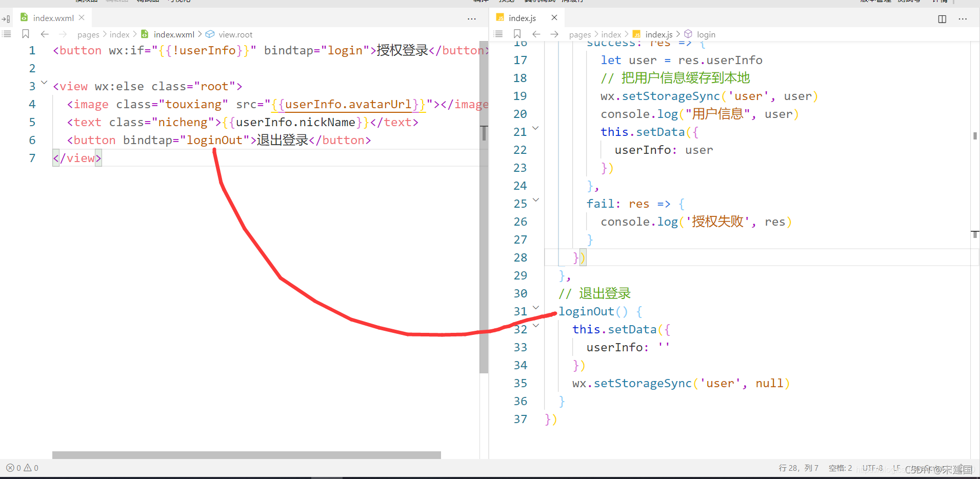Click the vertical scrollbar of wxml editor

(484, 207)
